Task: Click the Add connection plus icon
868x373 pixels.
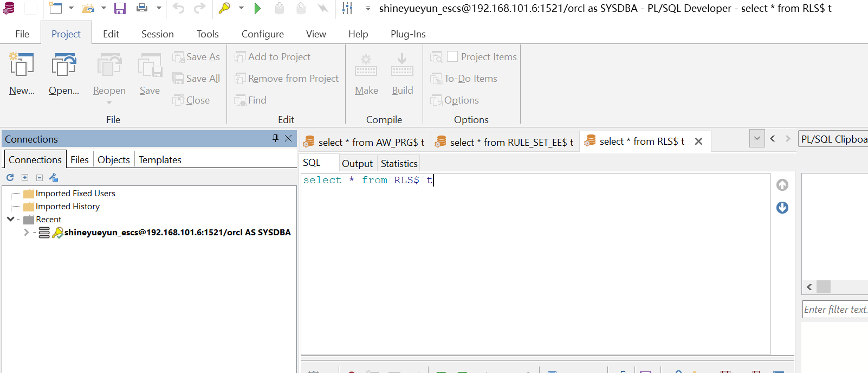Action: point(25,177)
